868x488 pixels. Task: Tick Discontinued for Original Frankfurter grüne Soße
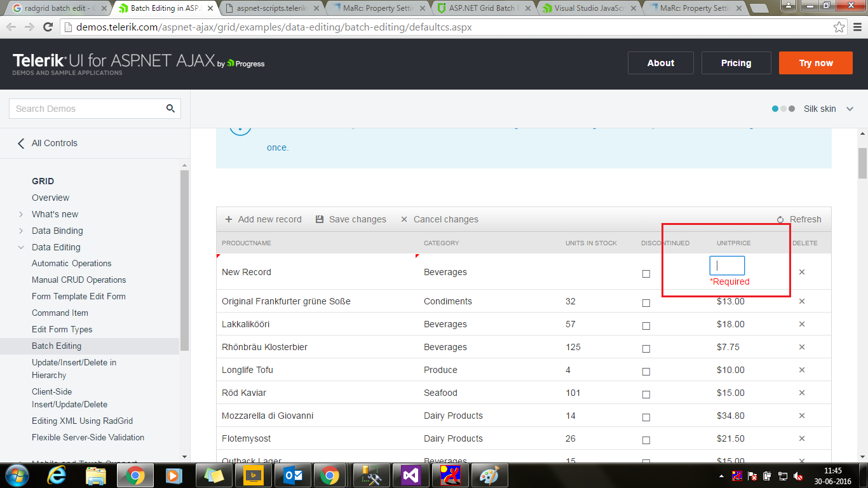click(x=646, y=303)
